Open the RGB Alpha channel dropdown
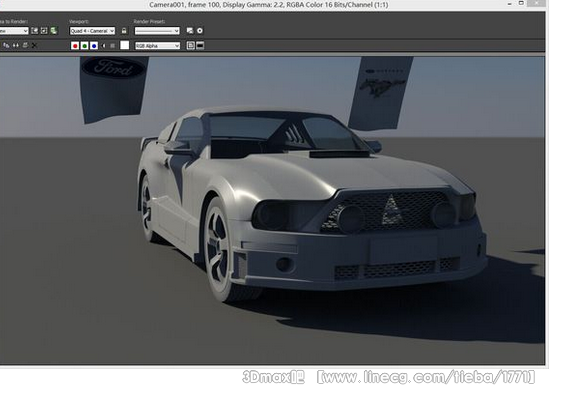The image size is (564, 394). click(157, 46)
